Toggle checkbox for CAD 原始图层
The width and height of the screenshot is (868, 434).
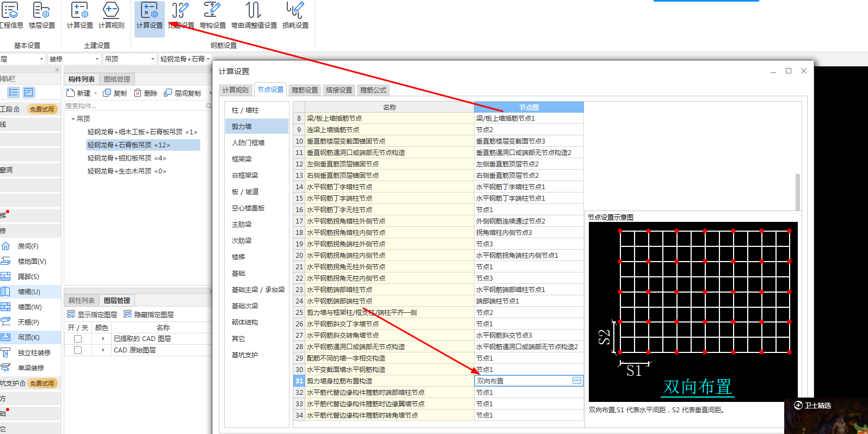click(78, 350)
